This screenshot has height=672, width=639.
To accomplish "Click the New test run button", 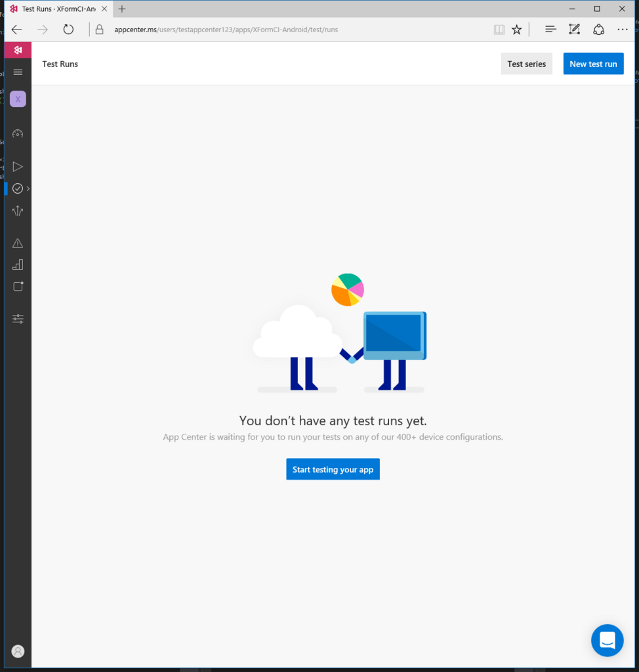I will [x=593, y=64].
